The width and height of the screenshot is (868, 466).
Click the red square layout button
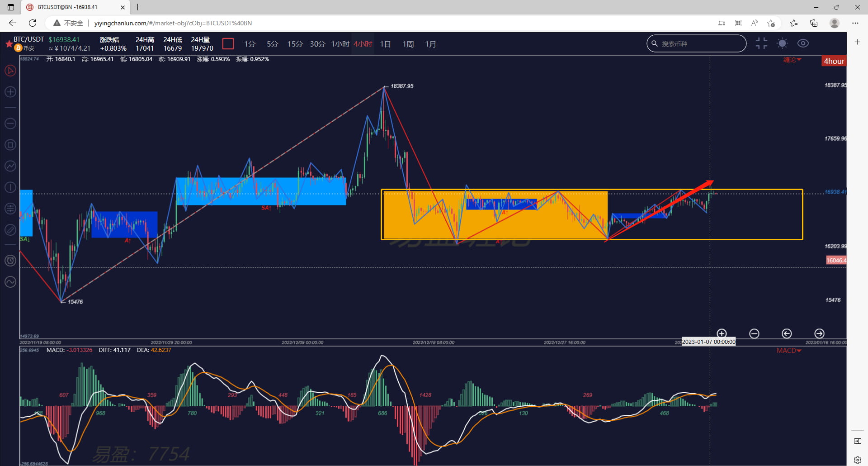click(x=228, y=44)
